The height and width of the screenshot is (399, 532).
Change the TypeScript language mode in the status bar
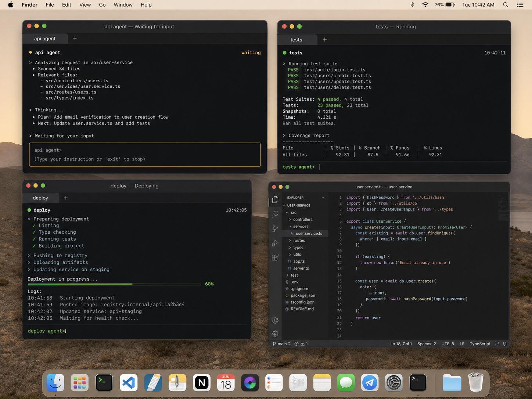480,344
